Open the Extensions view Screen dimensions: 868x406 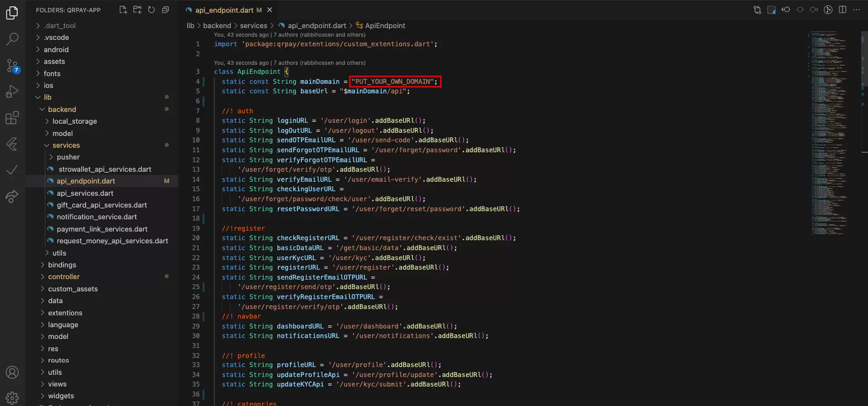[12, 118]
